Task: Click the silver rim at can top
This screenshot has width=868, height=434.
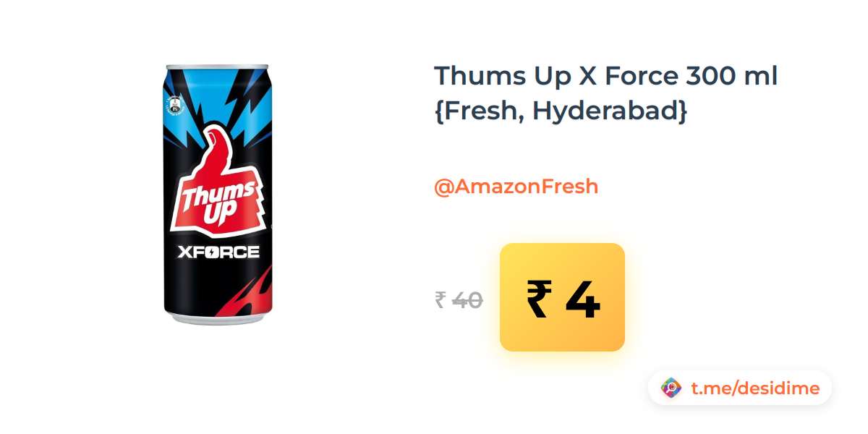Action: tap(219, 64)
